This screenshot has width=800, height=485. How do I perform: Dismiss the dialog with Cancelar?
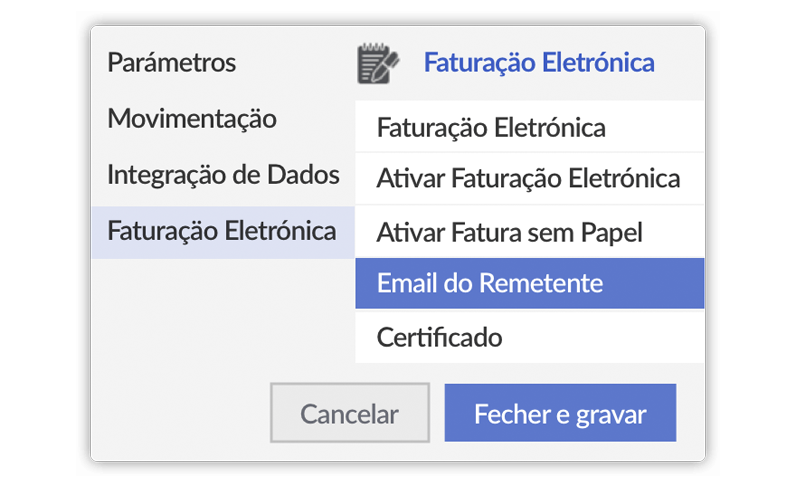pyautogui.click(x=349, y=413)
